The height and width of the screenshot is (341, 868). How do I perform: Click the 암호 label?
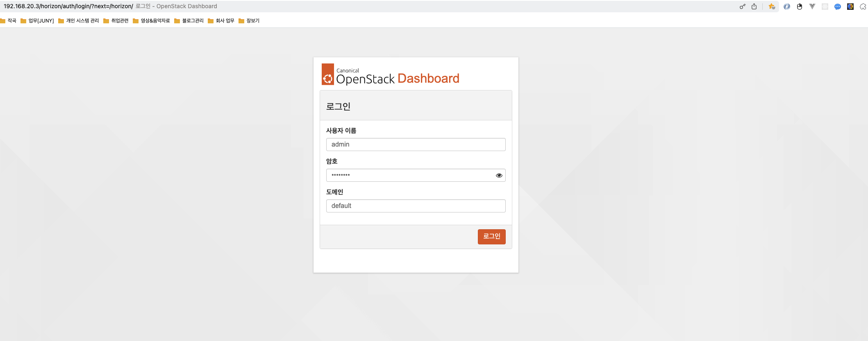click(332, 161)
